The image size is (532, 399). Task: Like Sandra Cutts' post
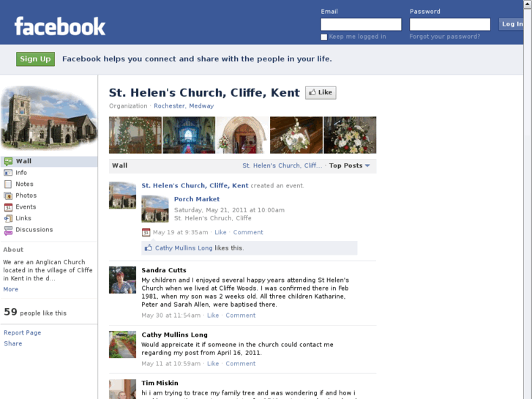click(x=213, y=316)
